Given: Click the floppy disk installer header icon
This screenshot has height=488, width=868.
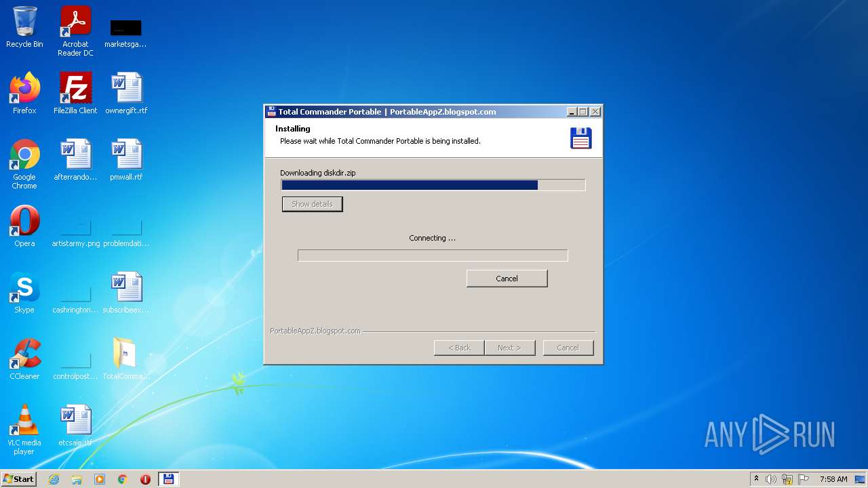Looking at the screenshot, I should coord(581,138).
